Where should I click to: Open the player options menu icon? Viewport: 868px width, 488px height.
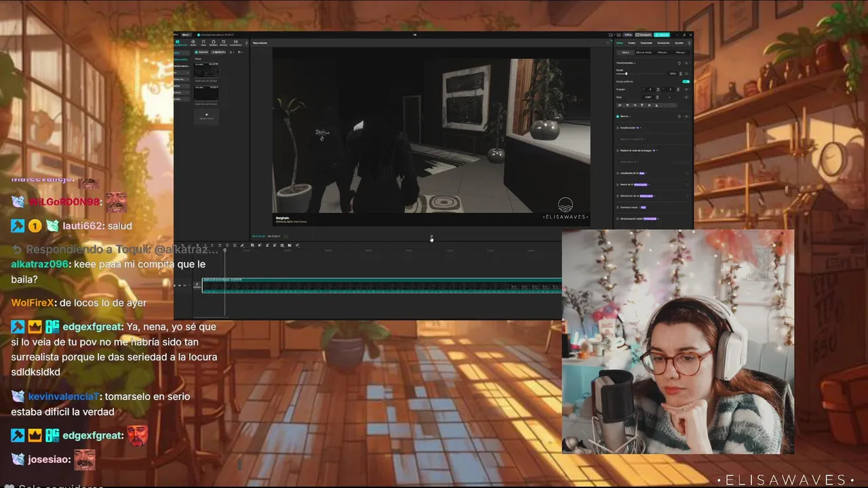[608, 43]
